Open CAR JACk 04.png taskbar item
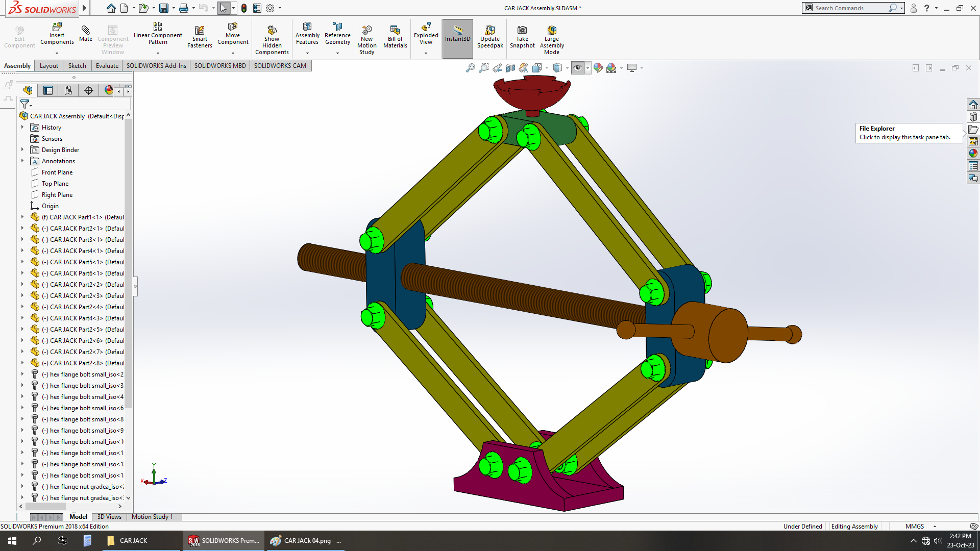 pos(306,541)
